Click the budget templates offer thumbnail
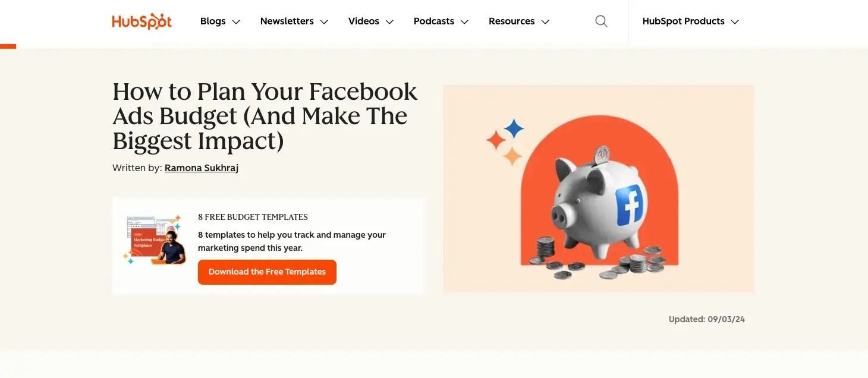The height and width of the screenshot is (378, 868). point(154,239)
